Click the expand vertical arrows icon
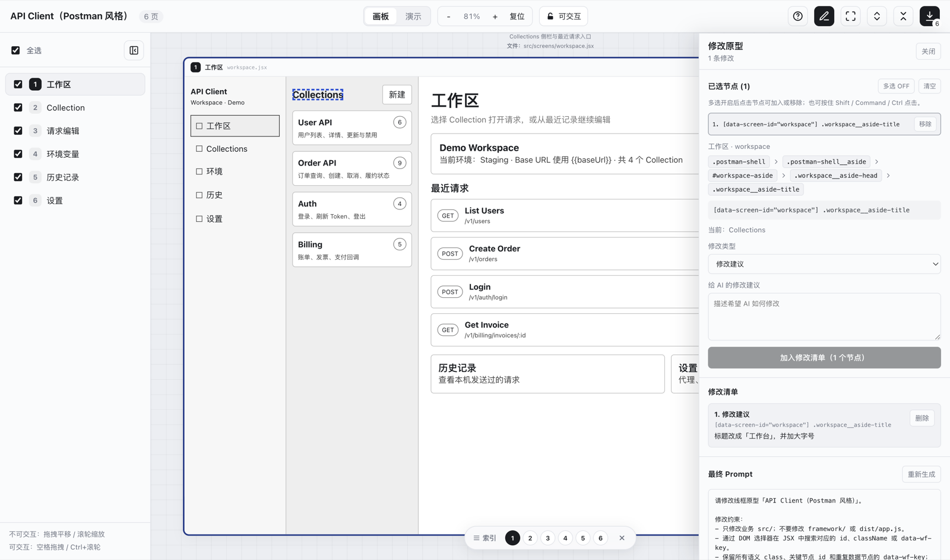 pos(877,17)
